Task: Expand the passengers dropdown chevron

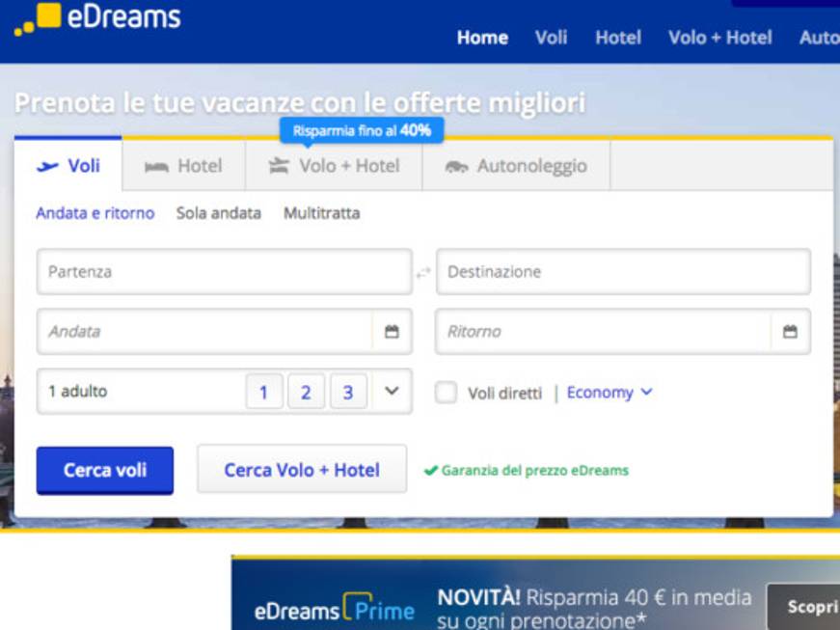Action: [392, 391]
